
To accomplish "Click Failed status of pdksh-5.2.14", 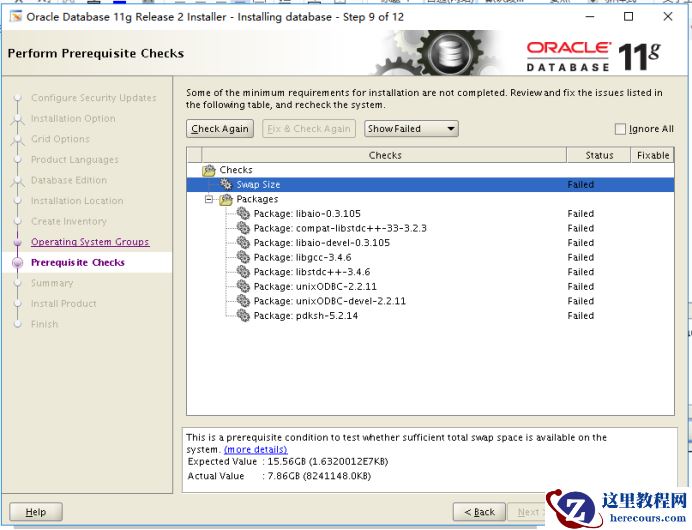I will [x=580, y=316].
